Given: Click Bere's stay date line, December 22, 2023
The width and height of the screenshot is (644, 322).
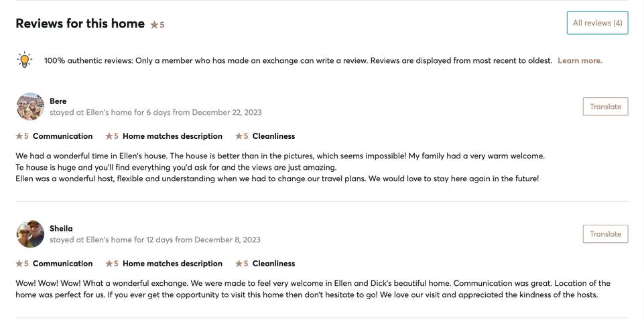Looking at the screenshot, I should point(155,113).
